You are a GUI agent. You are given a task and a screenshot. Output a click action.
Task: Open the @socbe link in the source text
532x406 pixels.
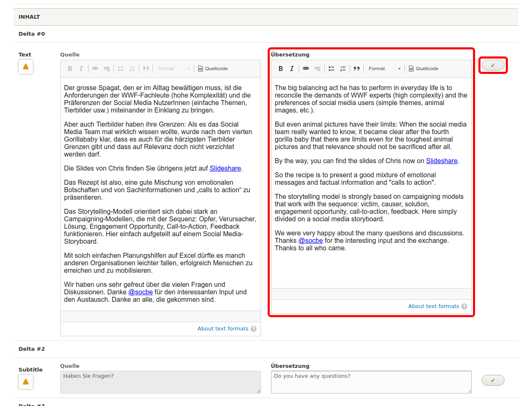tap(140, 292)
